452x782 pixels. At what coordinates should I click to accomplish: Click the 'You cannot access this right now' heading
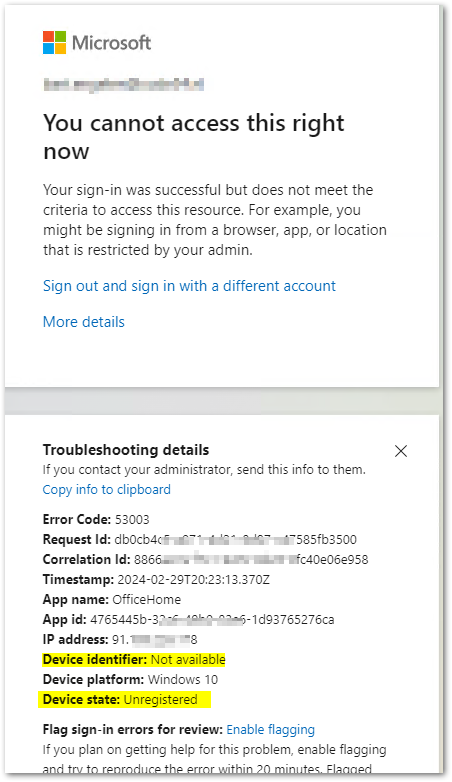pos(194,137)
